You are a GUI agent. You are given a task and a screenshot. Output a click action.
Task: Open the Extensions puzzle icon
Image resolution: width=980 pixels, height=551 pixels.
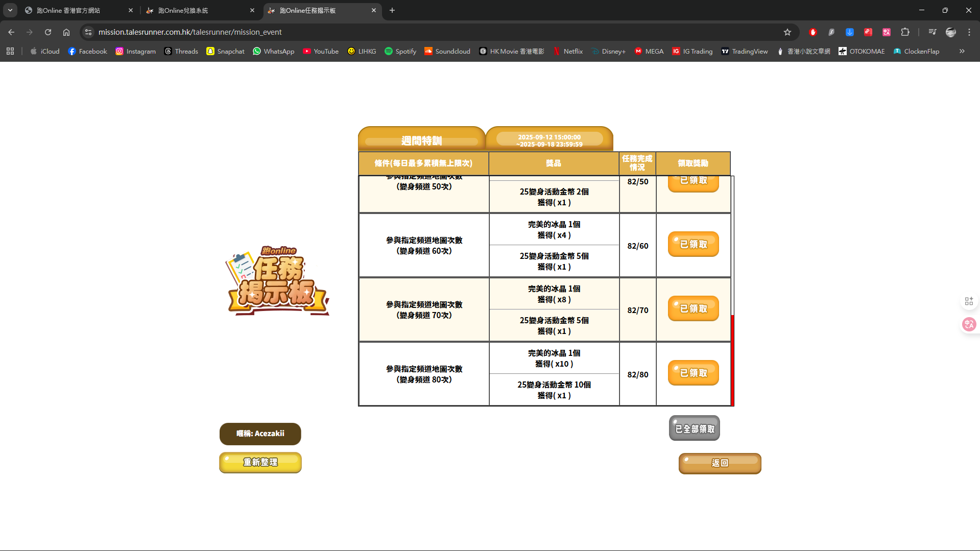pyautogui.click(x=905, y=32)
